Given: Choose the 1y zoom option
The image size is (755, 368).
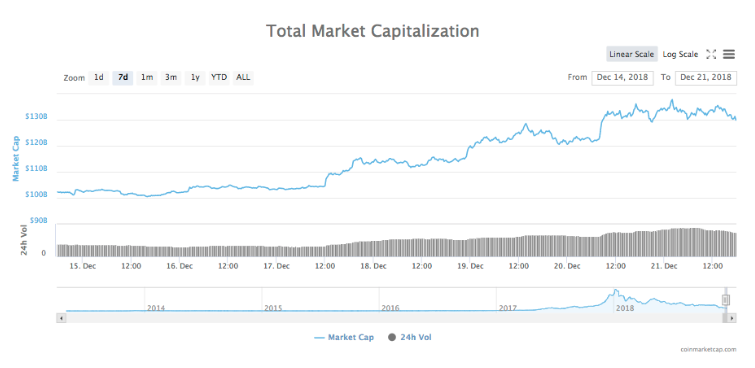Looking at the screenshot, I should point(195,78).
